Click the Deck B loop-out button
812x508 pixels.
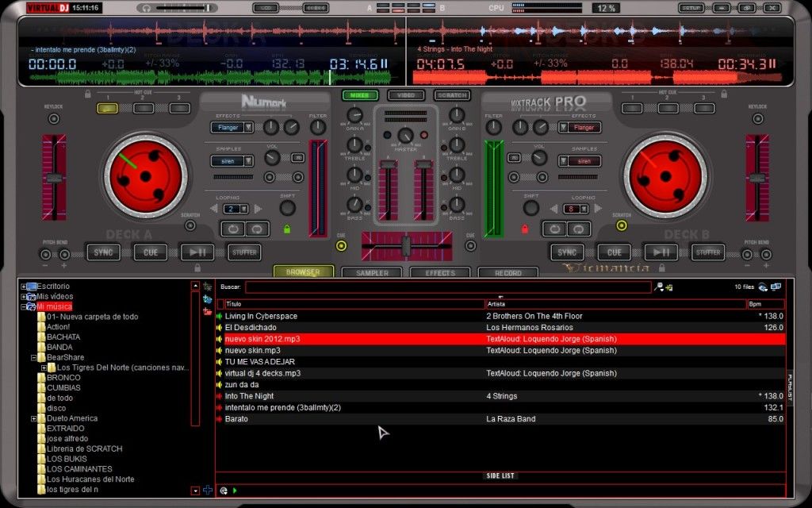[x=578, y=229]
